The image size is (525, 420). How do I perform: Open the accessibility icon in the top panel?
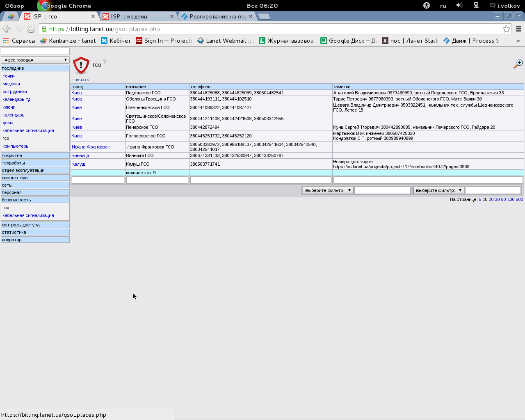click(x=427, y=5)
